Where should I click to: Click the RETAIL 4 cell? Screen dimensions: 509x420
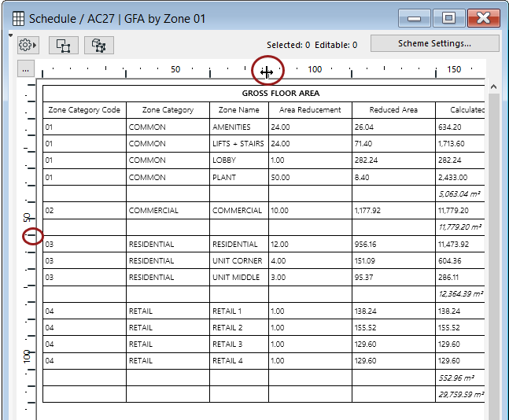point(239,360)
